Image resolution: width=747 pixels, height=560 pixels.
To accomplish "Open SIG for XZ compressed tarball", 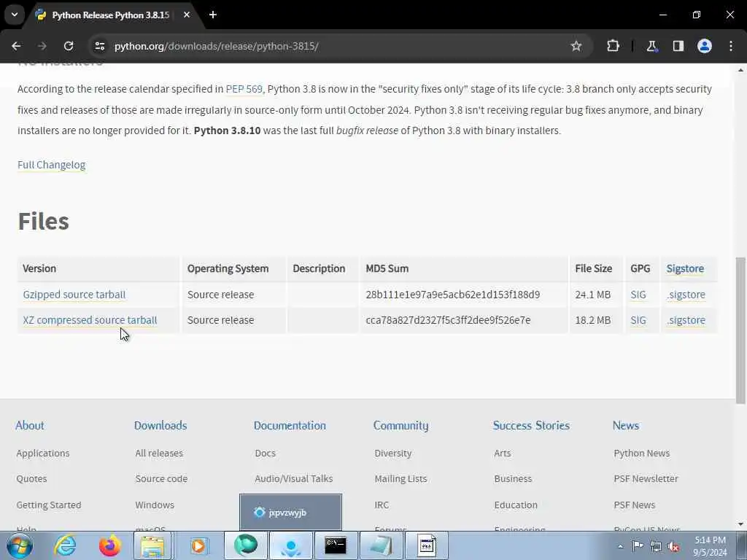I will pyautogui.click(x=638, y=320).
